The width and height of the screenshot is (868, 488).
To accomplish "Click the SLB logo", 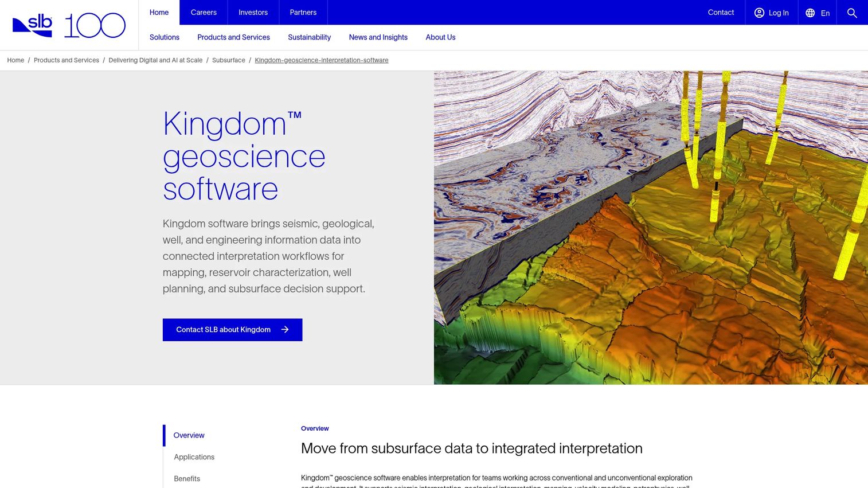I will (32, 26).
